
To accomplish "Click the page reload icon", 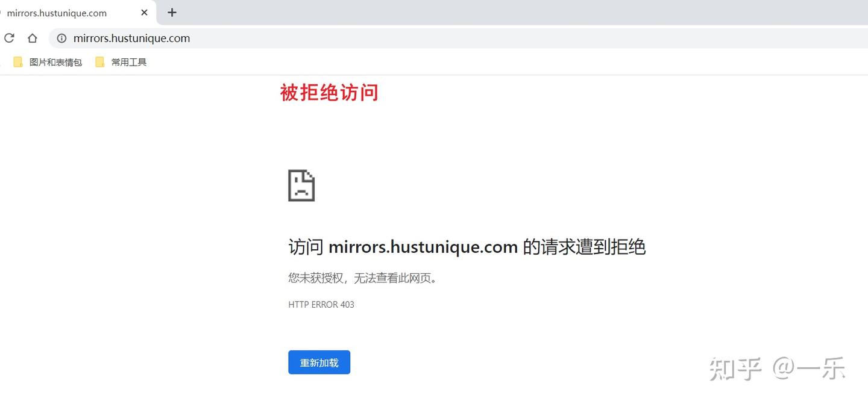I will [x=8, y=38].
